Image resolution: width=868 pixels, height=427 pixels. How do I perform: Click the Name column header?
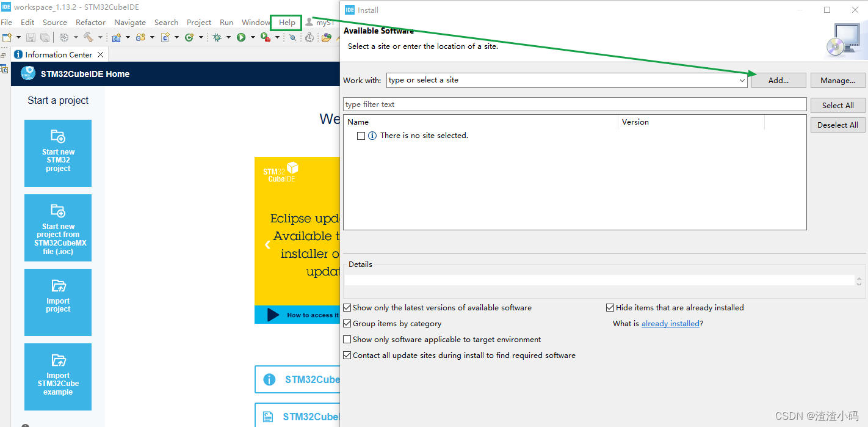[x=481, y=122]
